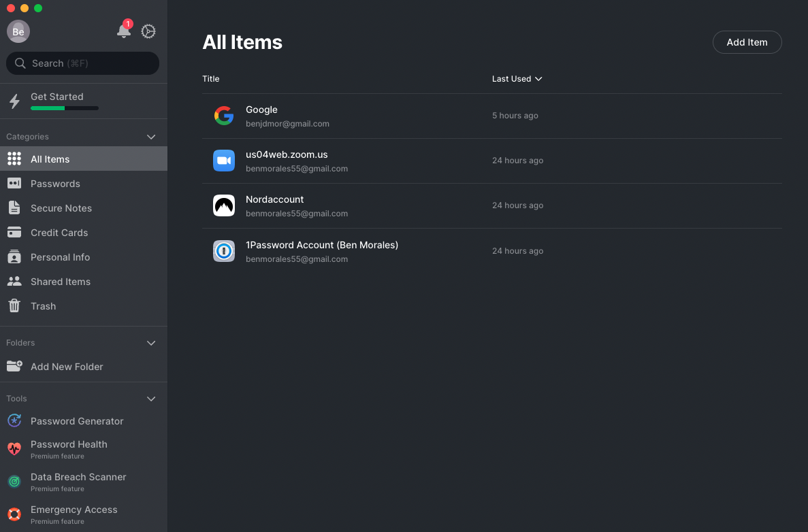This screenshot has height=532, width=808.
Task: Click the Zoom camera logo icon
Action: point(224,161)
